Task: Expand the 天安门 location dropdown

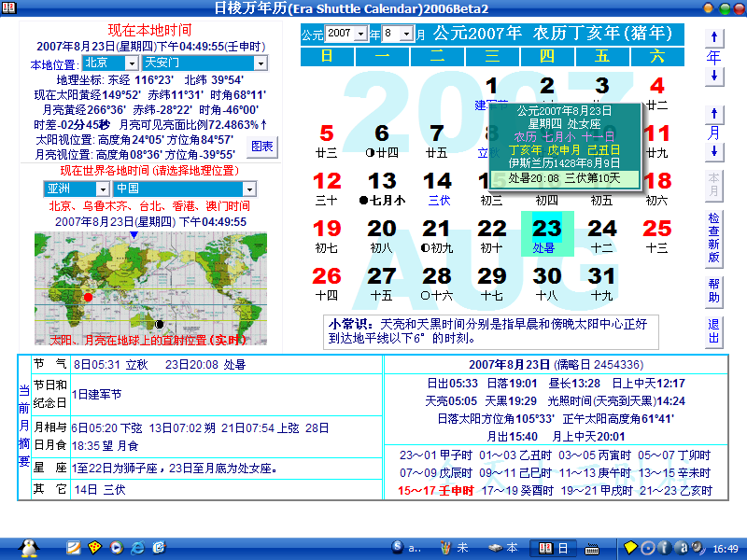Action: [260, 63]
